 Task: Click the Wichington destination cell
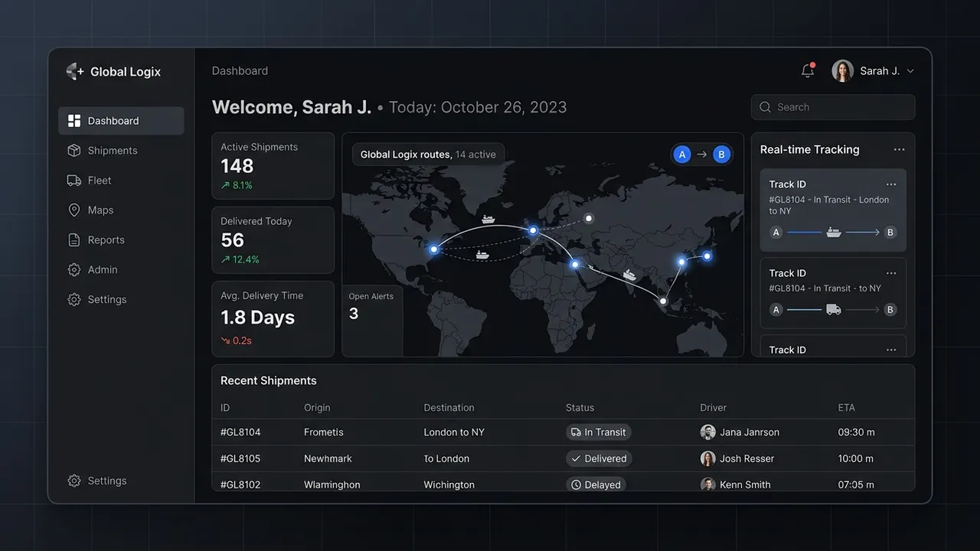point(449,485)
